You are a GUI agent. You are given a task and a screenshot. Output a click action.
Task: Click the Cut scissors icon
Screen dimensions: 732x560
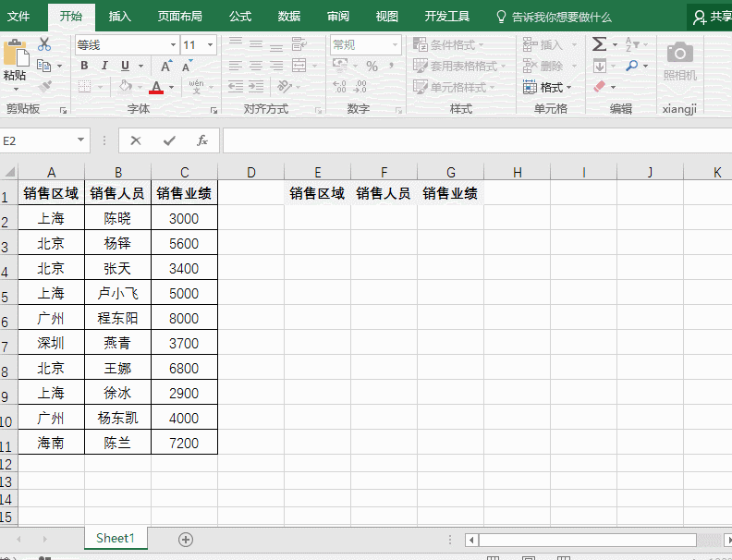point(44,44)
